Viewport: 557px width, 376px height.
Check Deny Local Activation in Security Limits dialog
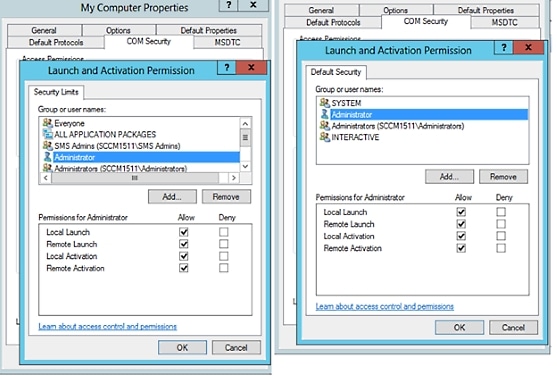pyautogui.click(x=223, y=256)
